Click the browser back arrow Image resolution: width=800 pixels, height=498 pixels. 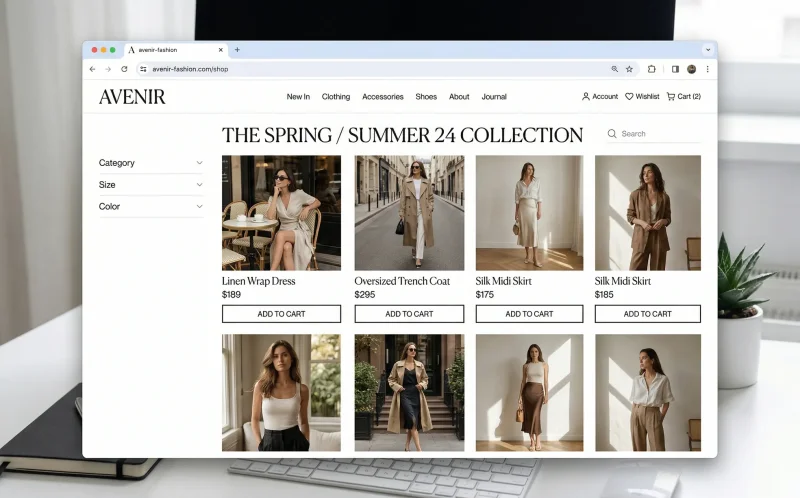tap(93, 69)
